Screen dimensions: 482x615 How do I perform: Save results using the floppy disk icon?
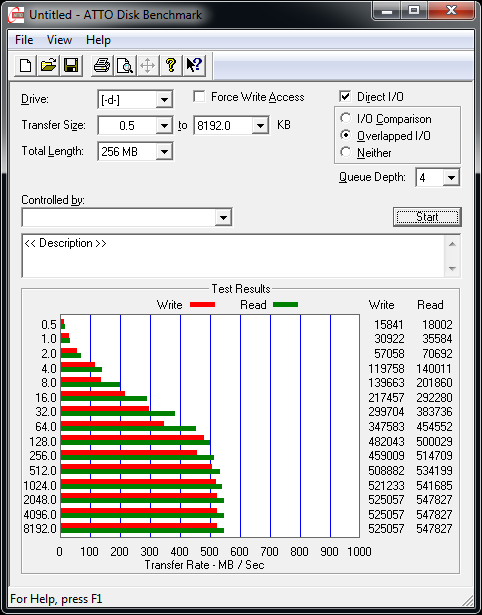[71, 65]
